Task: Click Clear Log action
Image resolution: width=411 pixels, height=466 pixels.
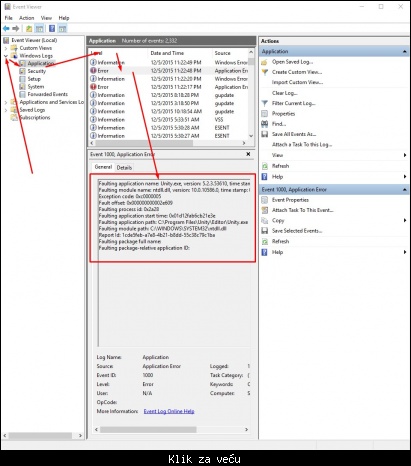Action: pos(284,93)
